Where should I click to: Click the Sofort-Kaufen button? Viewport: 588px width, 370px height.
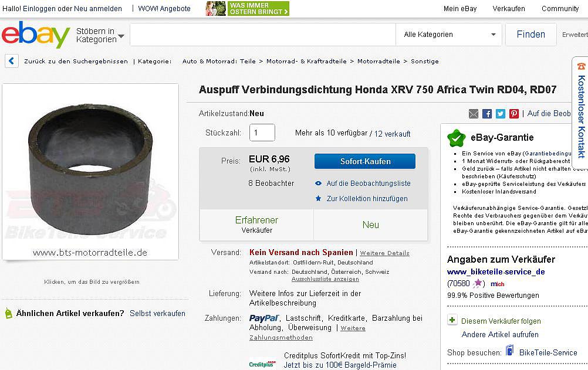point(365,161)
